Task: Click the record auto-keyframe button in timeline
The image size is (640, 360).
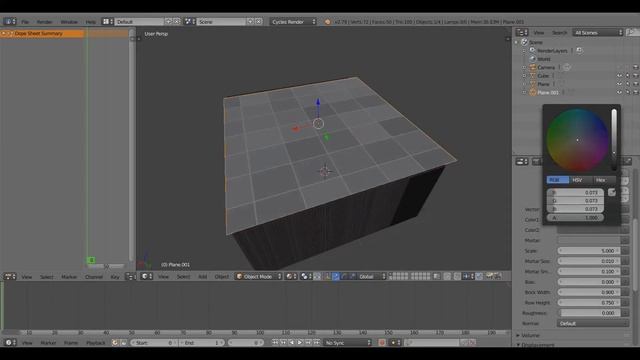Action: 382,342
